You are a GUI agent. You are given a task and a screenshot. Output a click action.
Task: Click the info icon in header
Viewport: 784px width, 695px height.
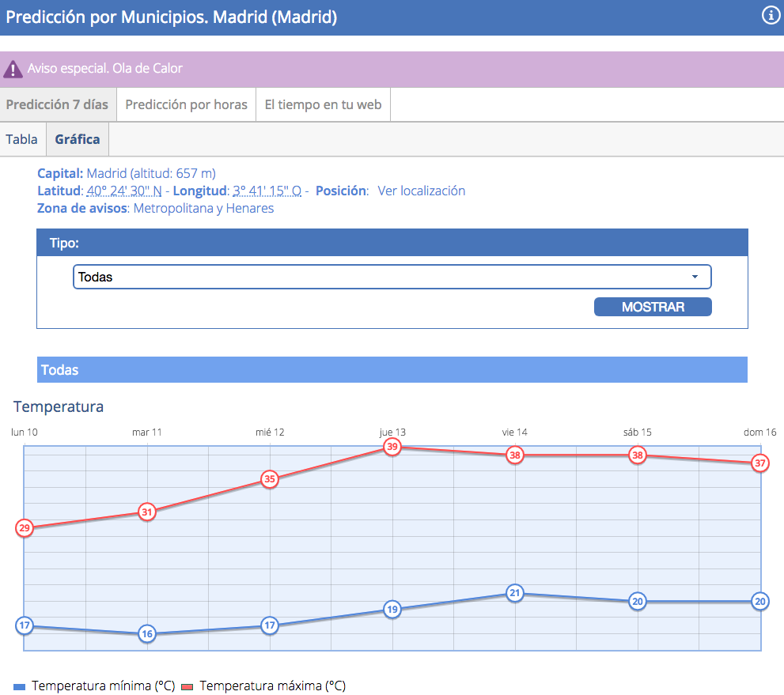771,16
